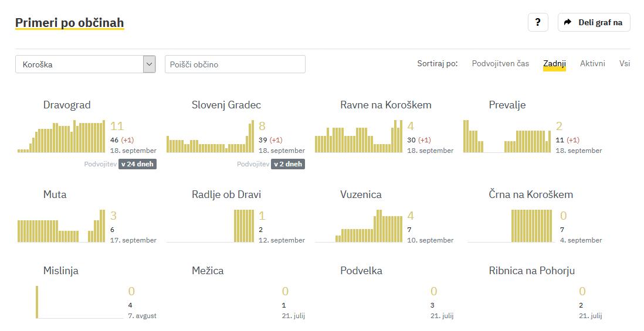Click the Slovenj Gradec chart
644x331 pixels.
pos(210,137)
